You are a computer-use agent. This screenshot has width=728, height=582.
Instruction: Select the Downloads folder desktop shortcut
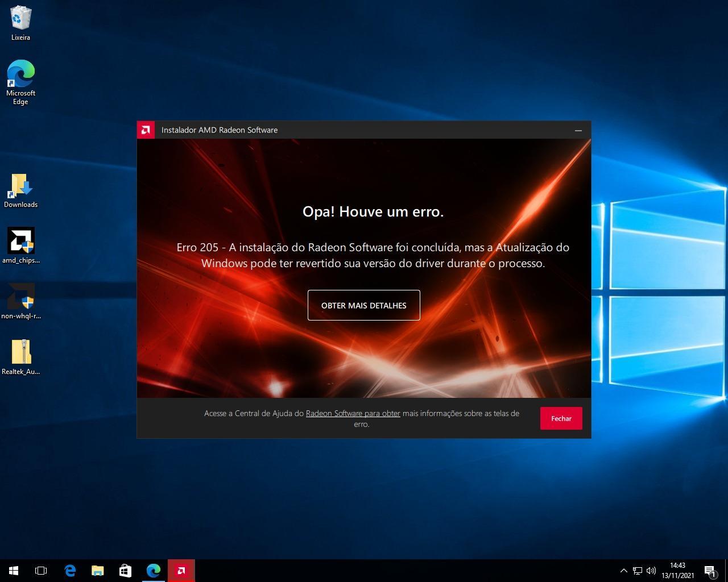pyautogui.click(x=21, y=191)
